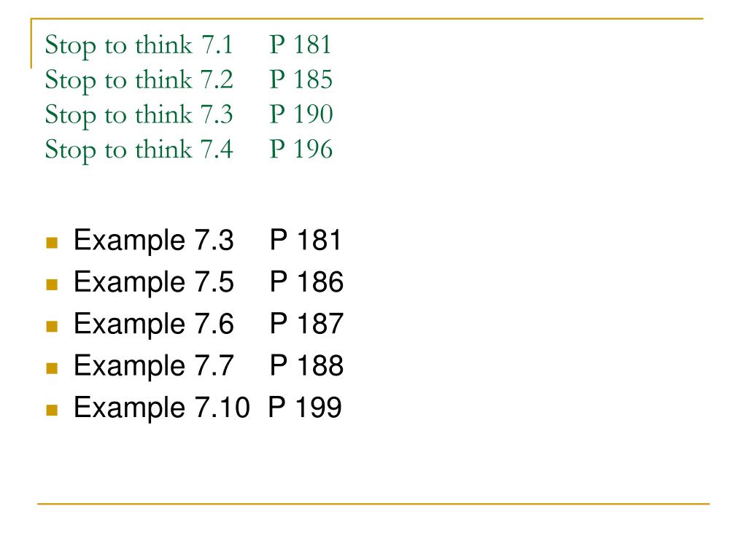
Task: Click the bullet beside Example 7.5
Action: coord(52,285)
